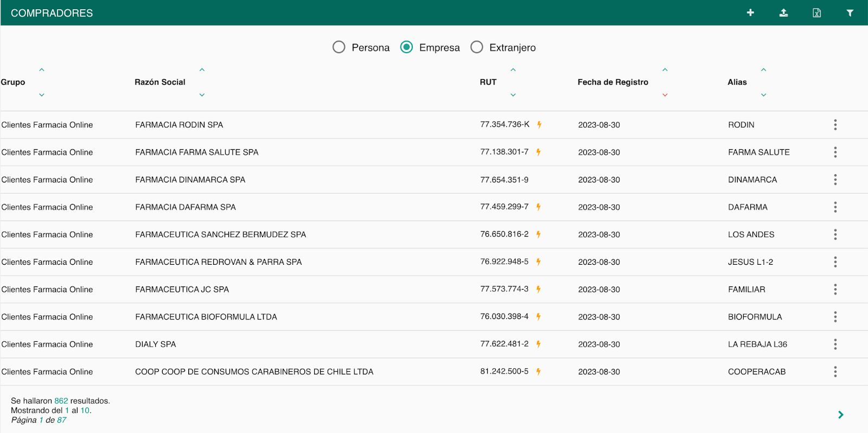Select the Empresa radio button
This screenshot has width=868, height=433.
click(x=406, y=47)
